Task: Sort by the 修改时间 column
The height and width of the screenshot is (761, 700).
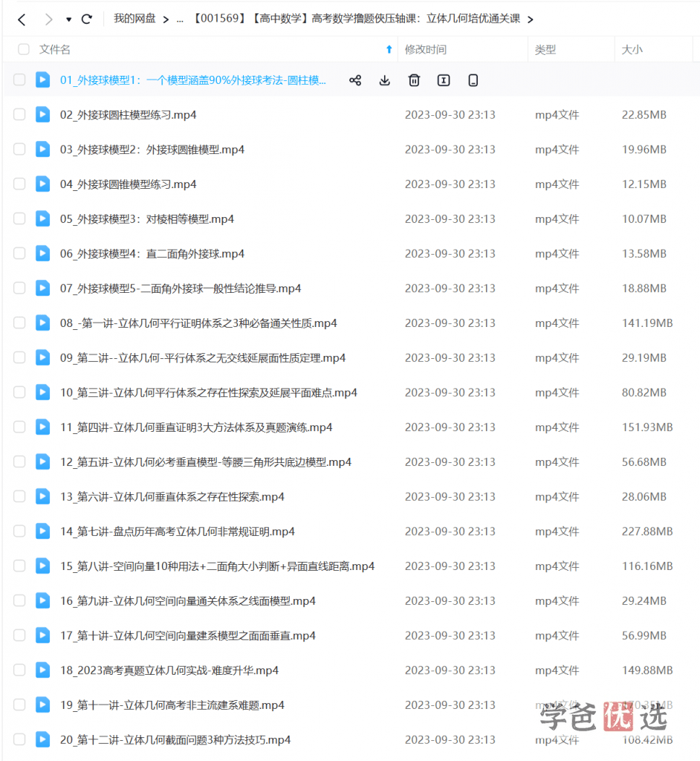Action: click(426, 50)
